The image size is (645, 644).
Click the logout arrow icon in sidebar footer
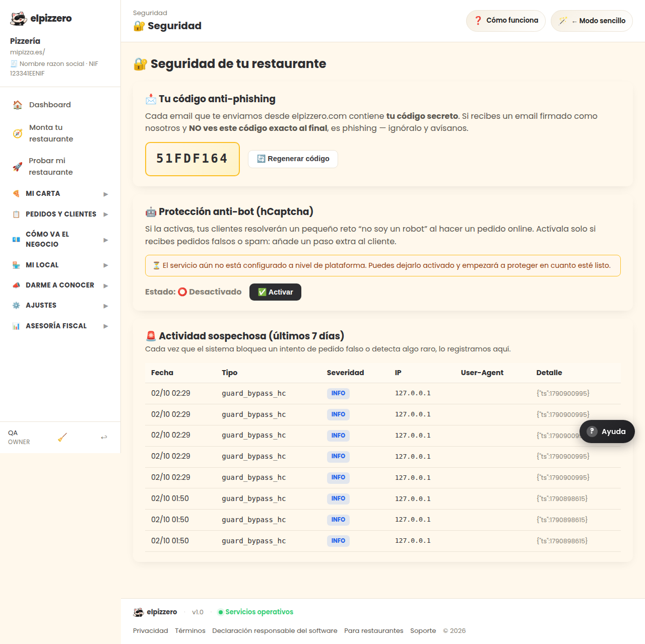[104, 437]
